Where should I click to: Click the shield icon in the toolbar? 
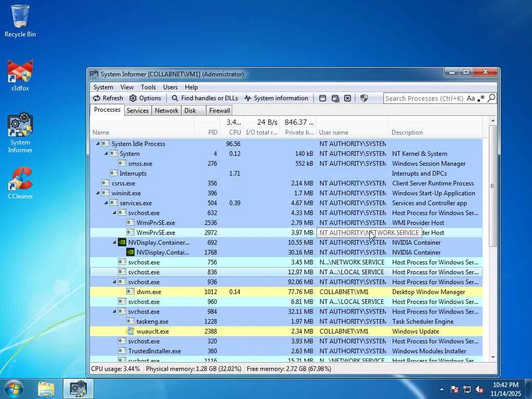tap(364, 98)
